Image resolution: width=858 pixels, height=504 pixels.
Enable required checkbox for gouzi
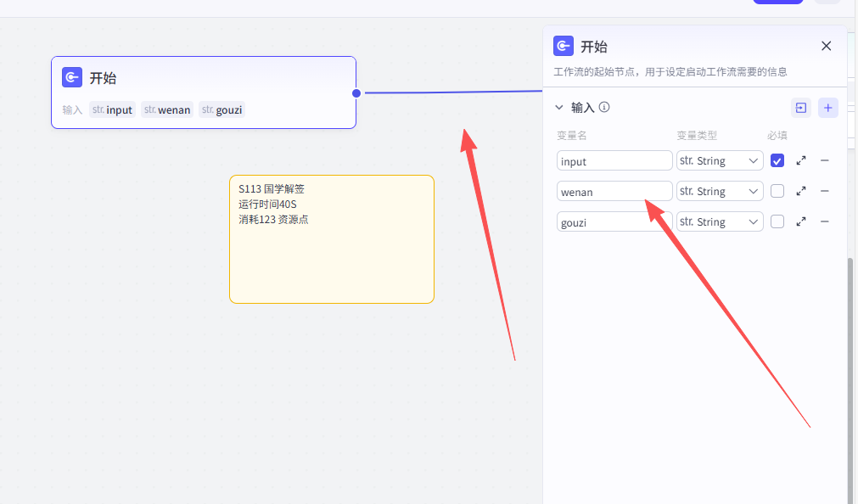click(777, 221)
